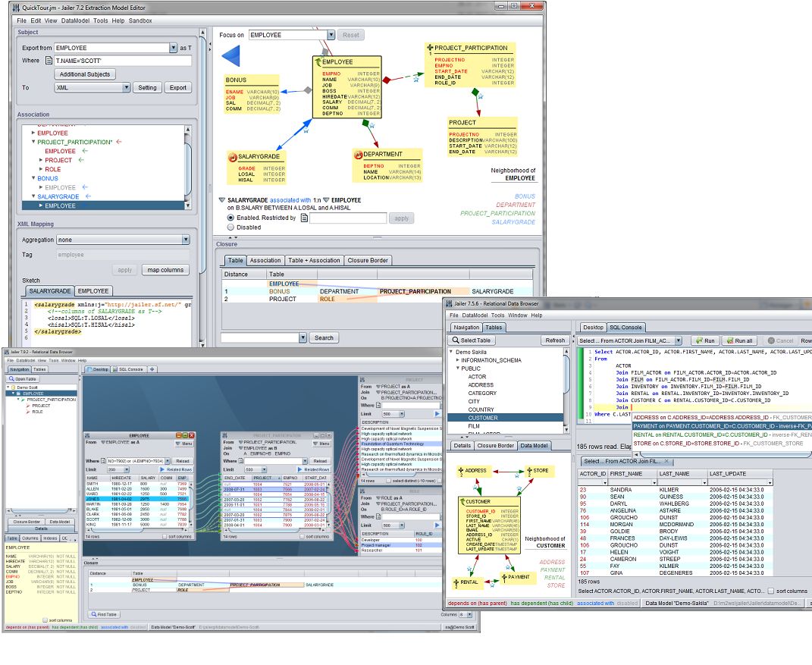The image size is (812, 665).
Task: Click the SALARYGRADE table icon in the diagram
Action: tap(233, 156)
